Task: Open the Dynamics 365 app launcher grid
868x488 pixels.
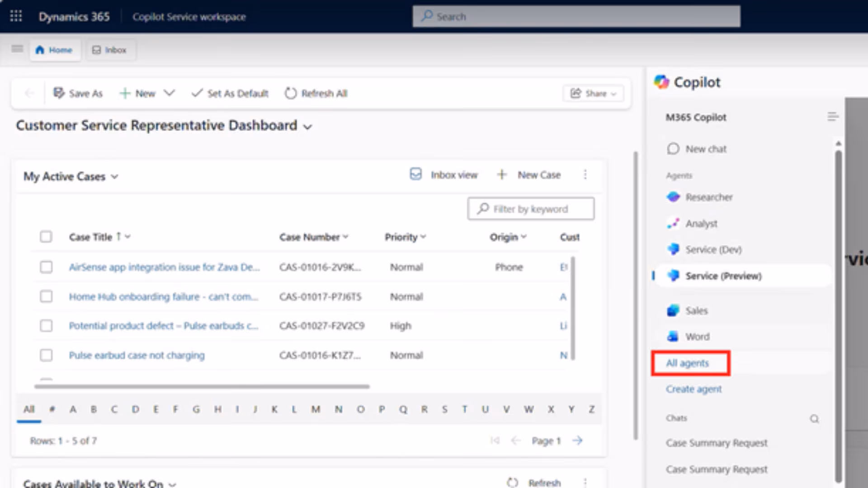Action: click(16, 16)
